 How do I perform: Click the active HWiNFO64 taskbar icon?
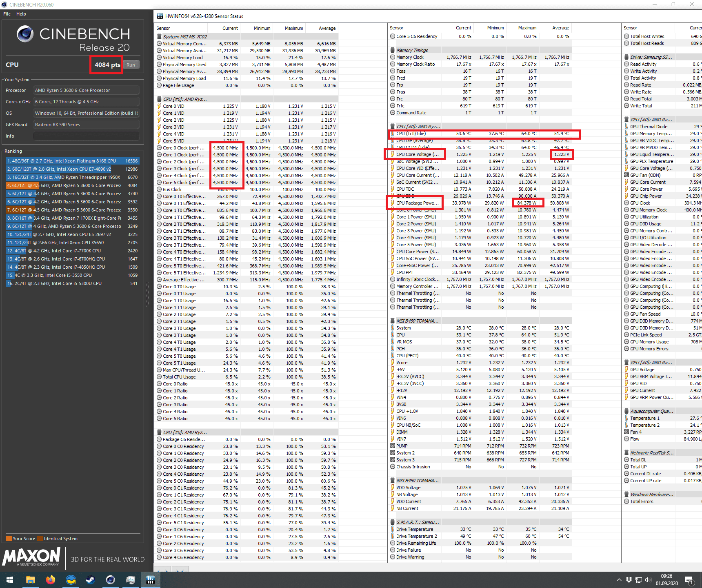[151, 580]
